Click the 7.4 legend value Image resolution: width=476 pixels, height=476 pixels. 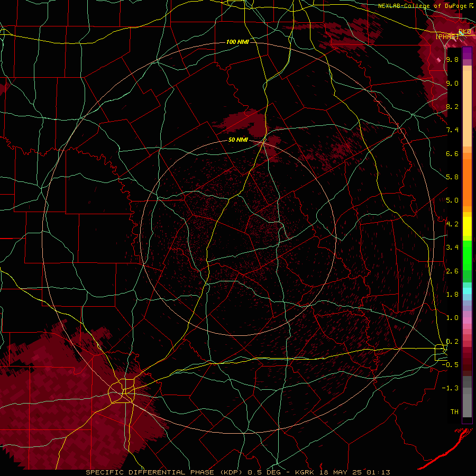coord(452,130)
